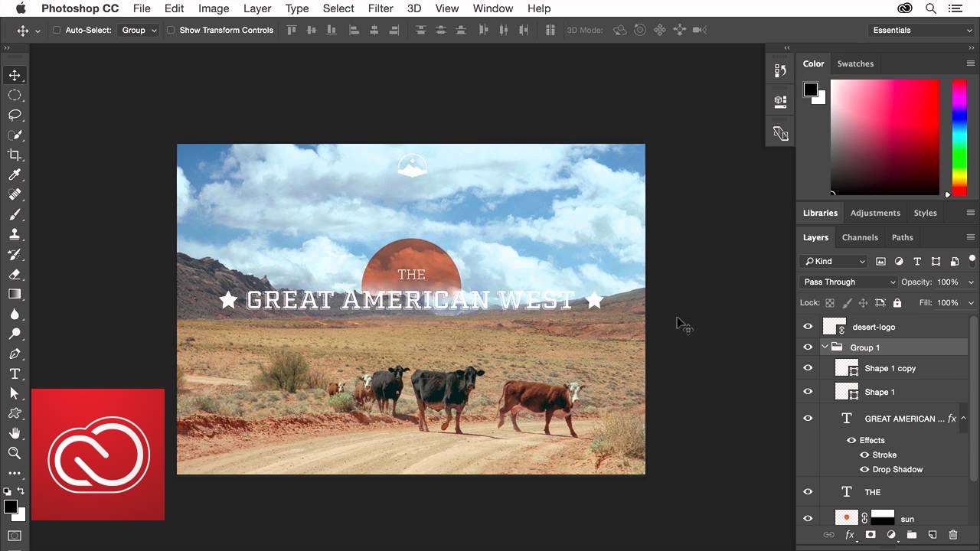Click the Add layer mask icon
This screenshot has width=980, height=551.
[871, 535]
